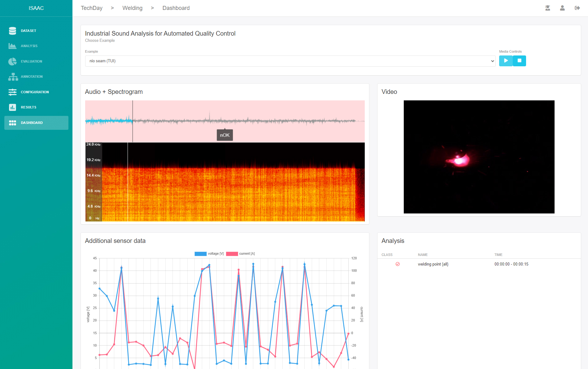Select the Analysis sidebar icon
The width and height of the screenshot is (588, 369).
pyautogui.click(x=12, y=46)
